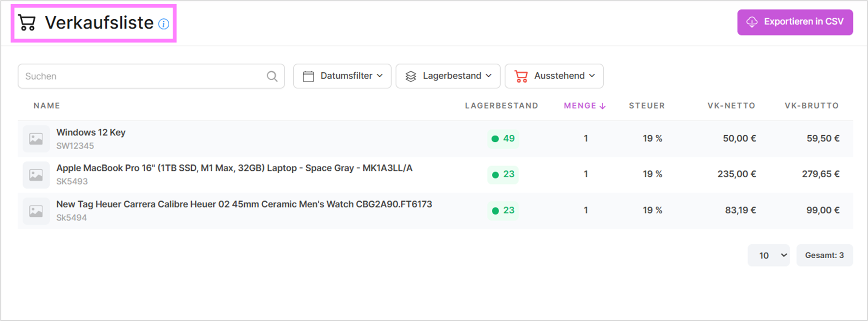Open the Apple MacBook Pro 16" product
The image size is (868, 321).
[x=234, y=168]
